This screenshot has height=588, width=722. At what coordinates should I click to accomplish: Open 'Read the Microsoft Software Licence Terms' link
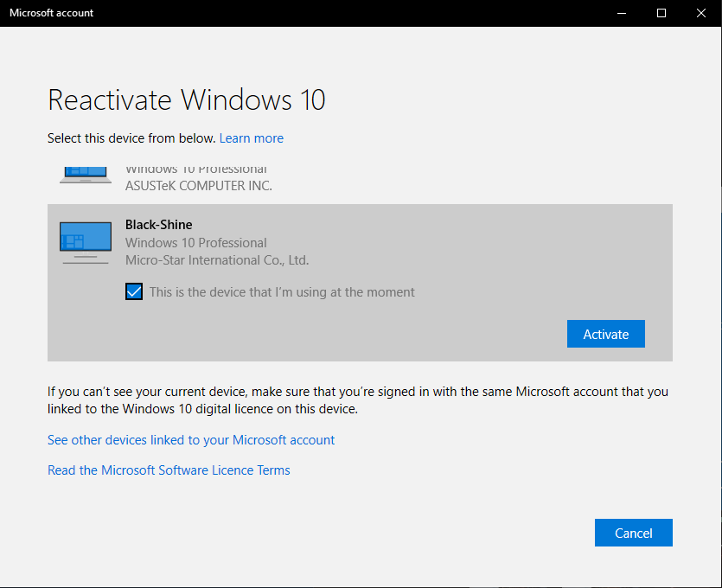point(169,470)
